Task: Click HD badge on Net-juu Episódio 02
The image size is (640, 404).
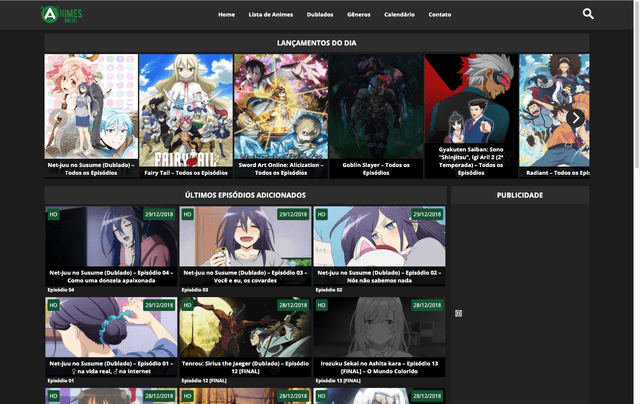Action: coord(321,214)
